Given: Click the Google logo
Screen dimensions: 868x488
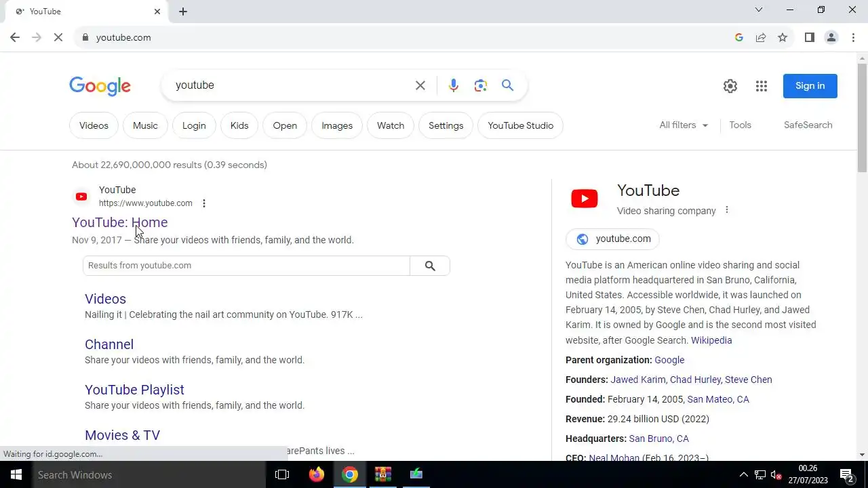Looking at the screenshot, I should pos(100,86).
